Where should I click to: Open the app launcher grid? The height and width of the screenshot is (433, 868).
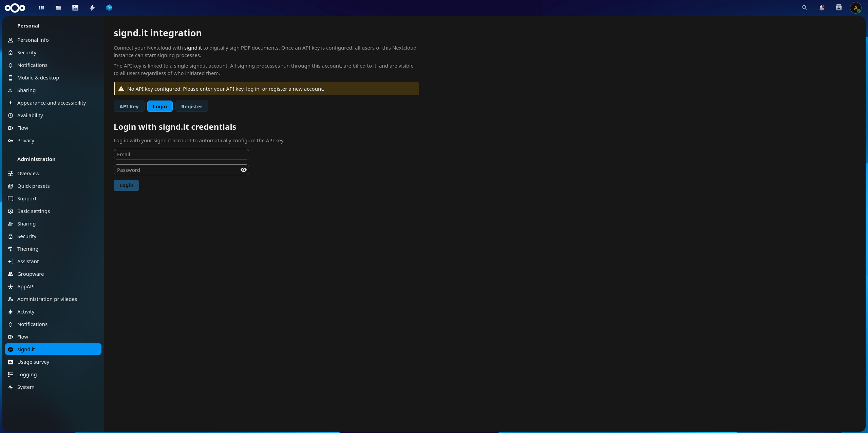pos(41,8)
